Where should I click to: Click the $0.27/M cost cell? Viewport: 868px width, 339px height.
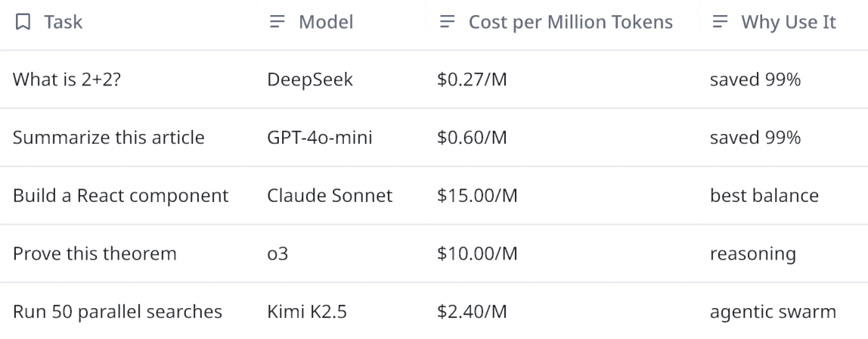(472, 80)
